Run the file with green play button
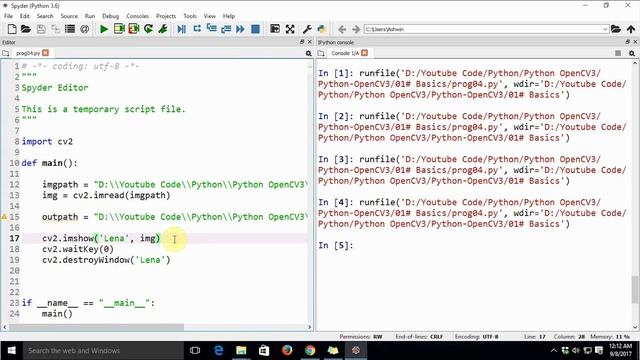 click(x=104, y=29)
